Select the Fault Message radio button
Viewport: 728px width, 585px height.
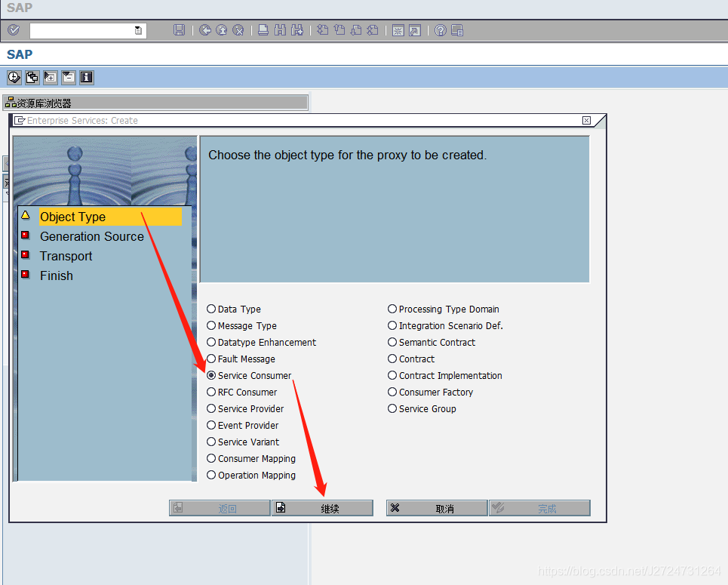tap(211, 359)
